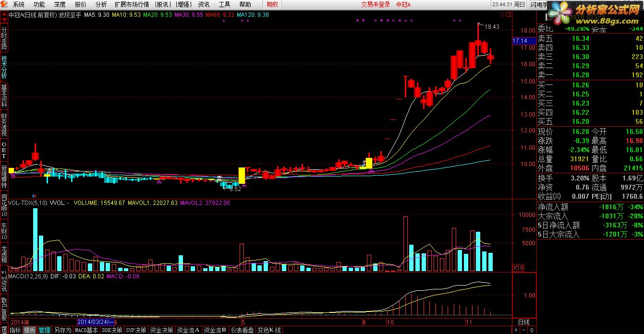Click the 闪电手 button
This screenshot has height=334, width=644.
(538, 4)
